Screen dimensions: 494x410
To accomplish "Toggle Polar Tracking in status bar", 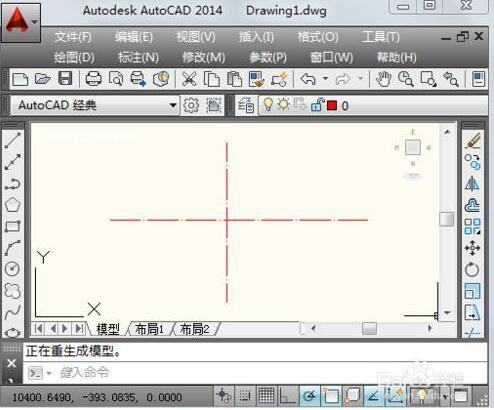I will [309, 396].
